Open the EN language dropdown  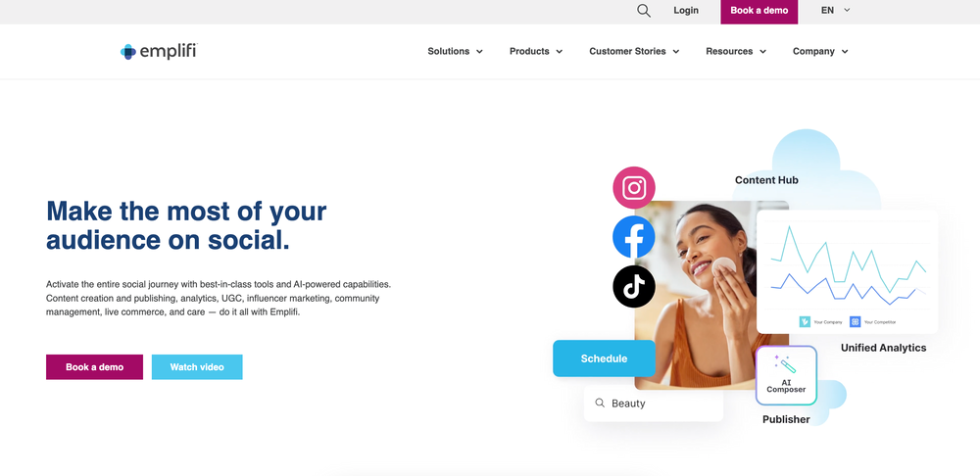coord(836,11)
